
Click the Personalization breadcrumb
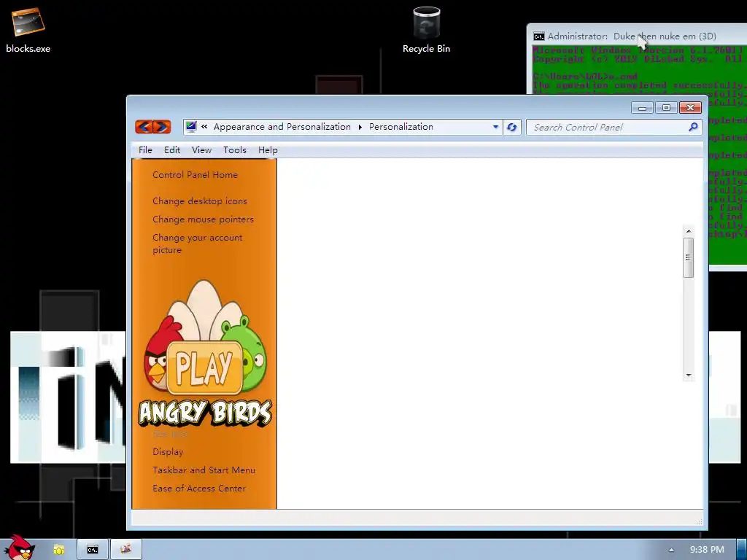(x=401, y=127)
